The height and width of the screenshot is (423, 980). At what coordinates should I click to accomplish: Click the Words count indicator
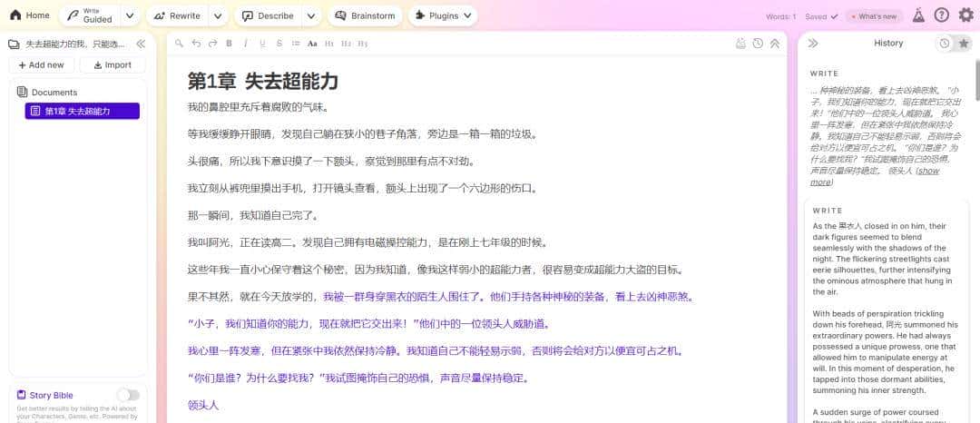pyautogui.click(x=780, y=17)
